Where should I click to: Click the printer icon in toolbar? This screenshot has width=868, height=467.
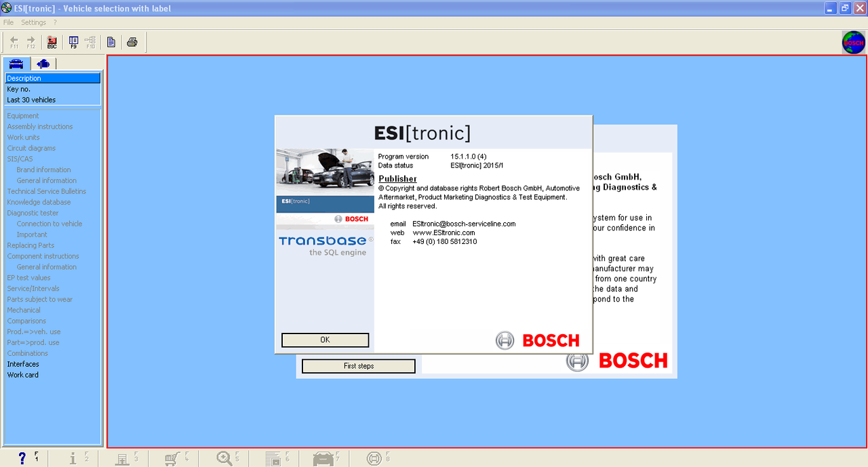click(x=132, y=42)
